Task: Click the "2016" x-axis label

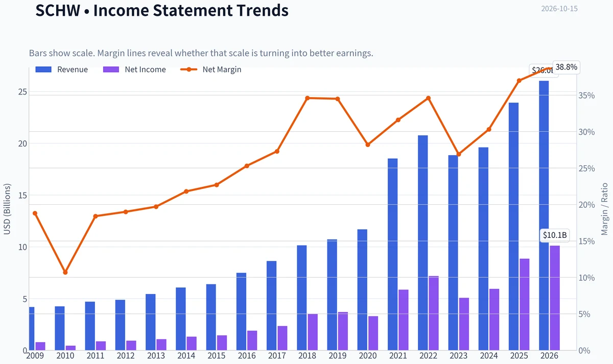Action: pyautogui.click(x=247, y=356)
